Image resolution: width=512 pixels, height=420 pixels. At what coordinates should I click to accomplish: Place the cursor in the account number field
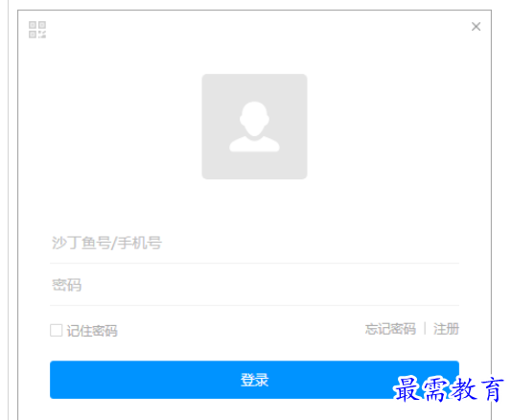click(x=254, y=244)
